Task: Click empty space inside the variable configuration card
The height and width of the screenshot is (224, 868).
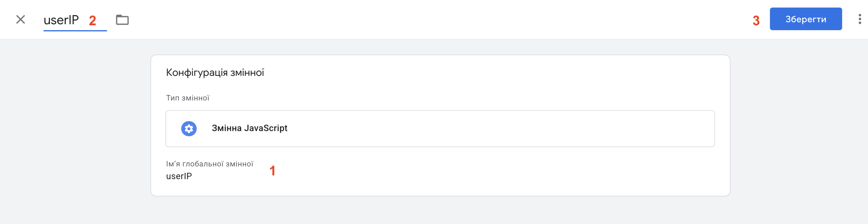Action: tap(476, 175)
